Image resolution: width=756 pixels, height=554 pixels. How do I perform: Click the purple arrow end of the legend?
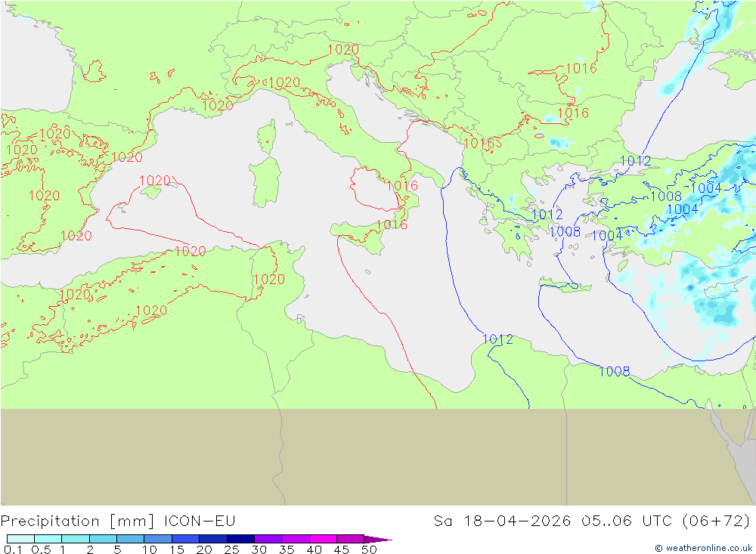click(378, 540)
